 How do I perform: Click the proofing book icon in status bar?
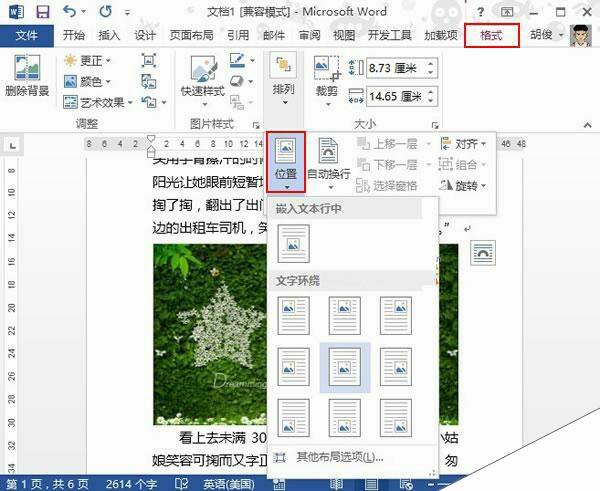coord(181,483)
